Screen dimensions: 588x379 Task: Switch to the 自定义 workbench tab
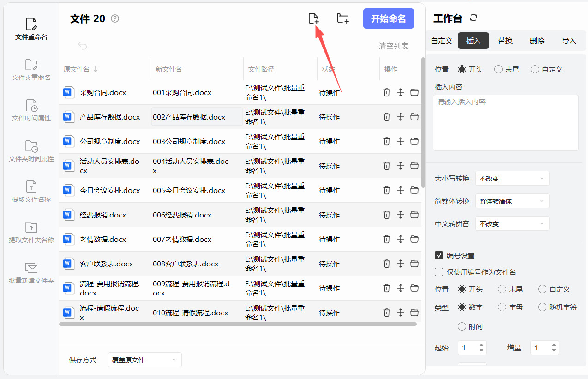pos(442,41)
